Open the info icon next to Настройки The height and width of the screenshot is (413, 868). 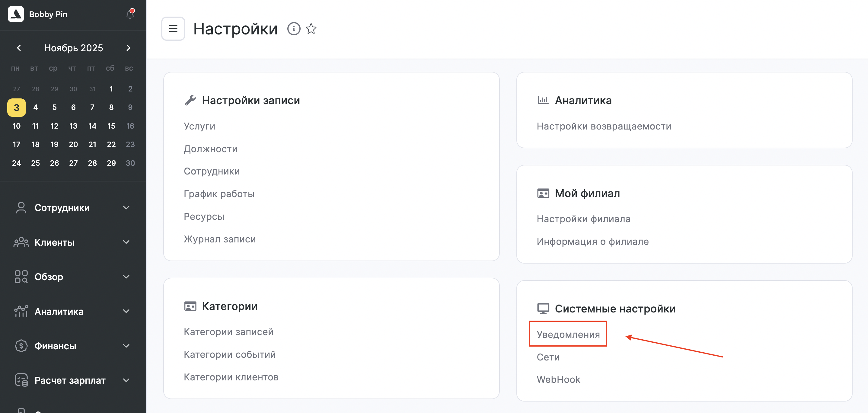293,29
